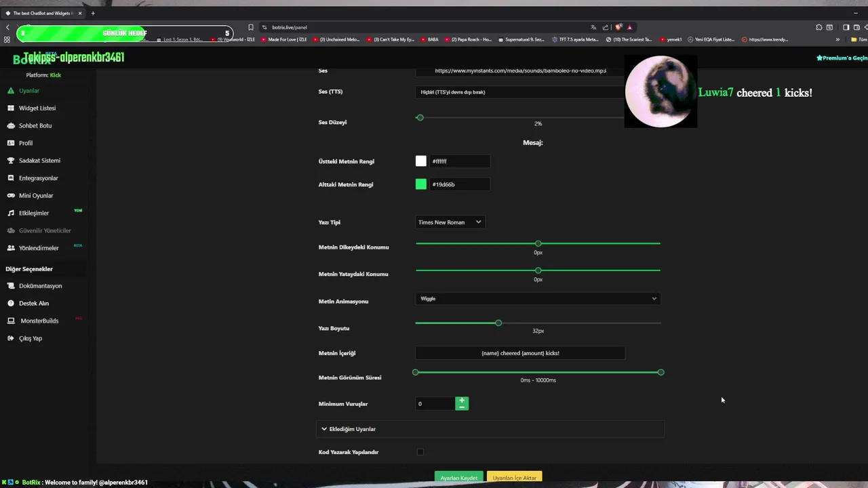The width and height of the screenshot is (868, 488).
Task: Click the Ses sound URL field
Action: tap(519, 70)
